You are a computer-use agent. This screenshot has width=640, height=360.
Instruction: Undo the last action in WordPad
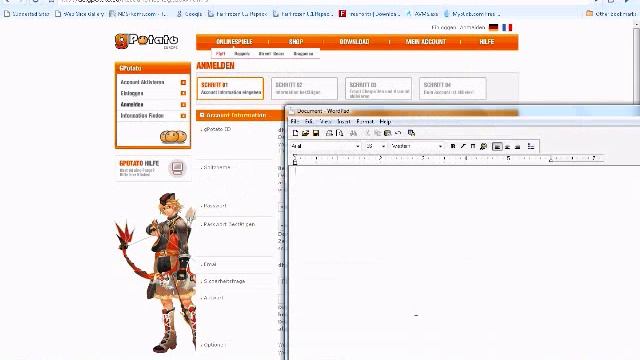pos(398,133)
